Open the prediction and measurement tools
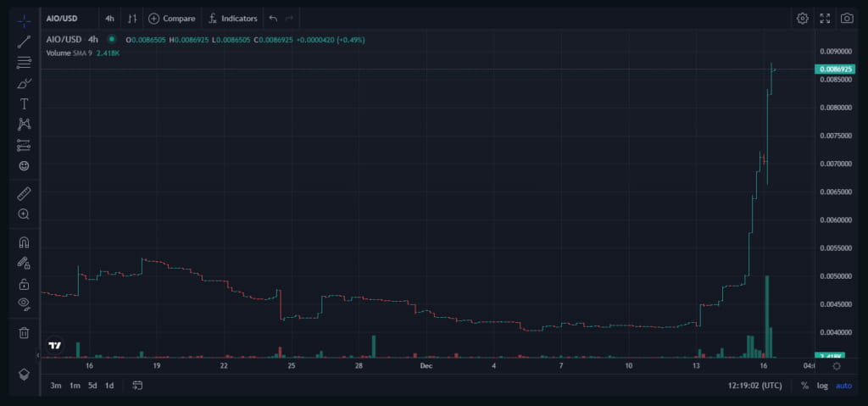 tap(24, 145)
